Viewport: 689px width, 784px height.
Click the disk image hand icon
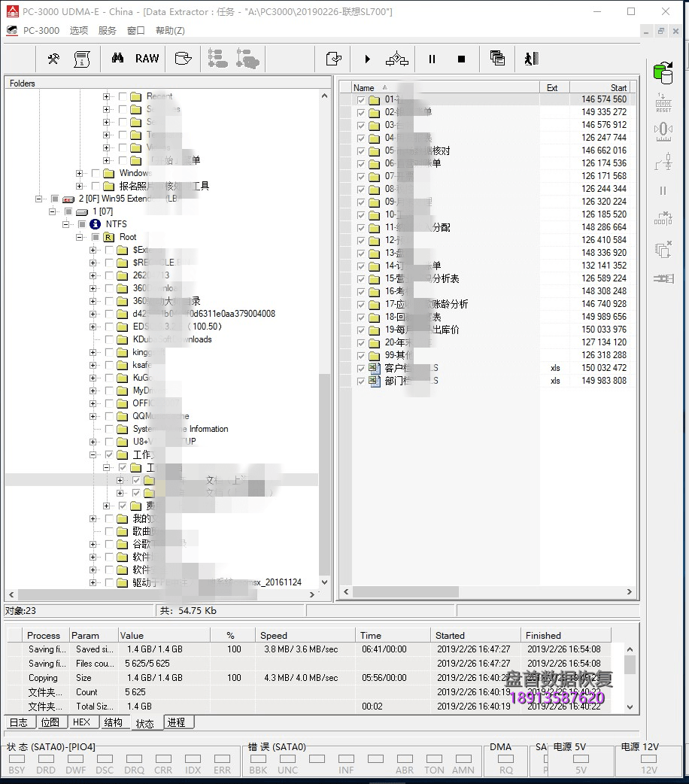click(183, 59)
